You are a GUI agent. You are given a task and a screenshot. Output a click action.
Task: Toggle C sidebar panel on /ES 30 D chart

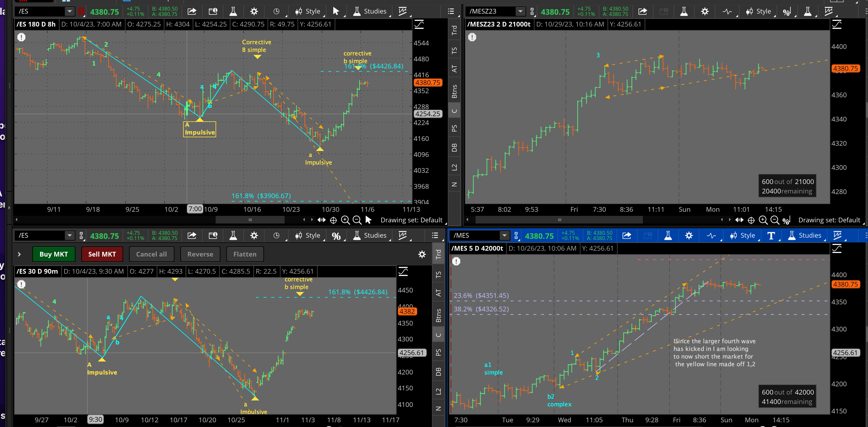(438, 335)
